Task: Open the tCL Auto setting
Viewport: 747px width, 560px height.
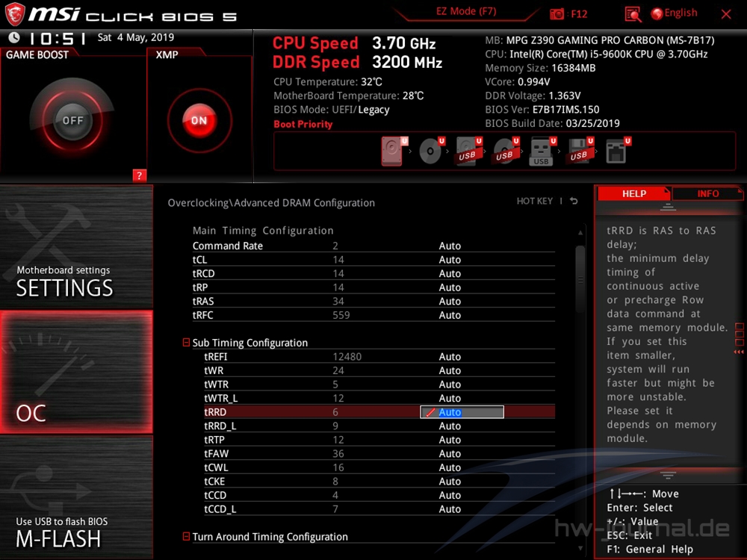Action: pos(450,260)
